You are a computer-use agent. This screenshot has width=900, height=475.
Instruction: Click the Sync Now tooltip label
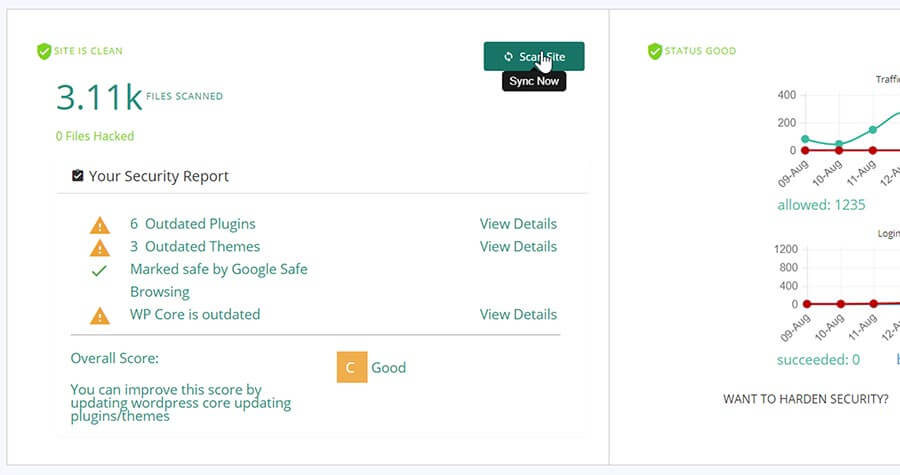[x=534, y=81]
